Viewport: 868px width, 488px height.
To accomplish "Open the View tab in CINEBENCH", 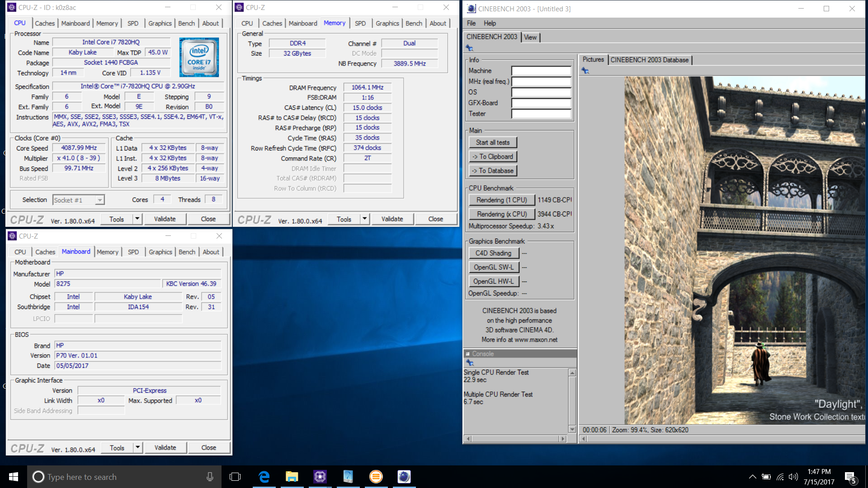I will 530,37.
